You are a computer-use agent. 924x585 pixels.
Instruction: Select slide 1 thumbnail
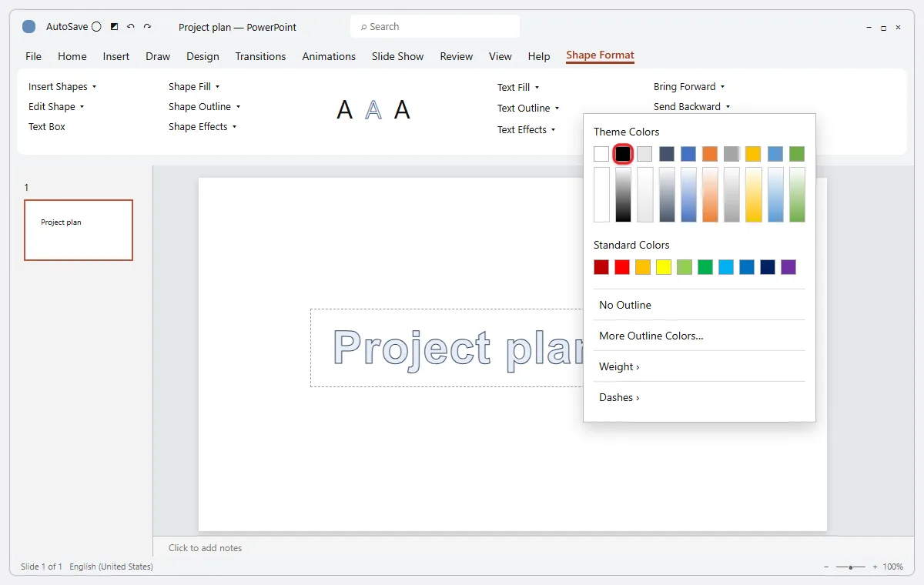coord(79,230)
